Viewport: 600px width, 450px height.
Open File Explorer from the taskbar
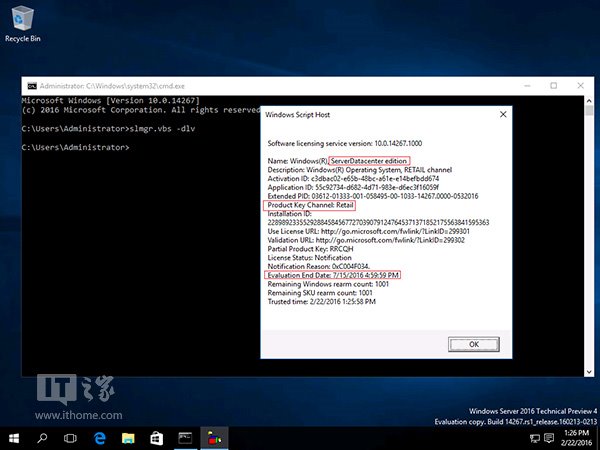tap(128, 438)
